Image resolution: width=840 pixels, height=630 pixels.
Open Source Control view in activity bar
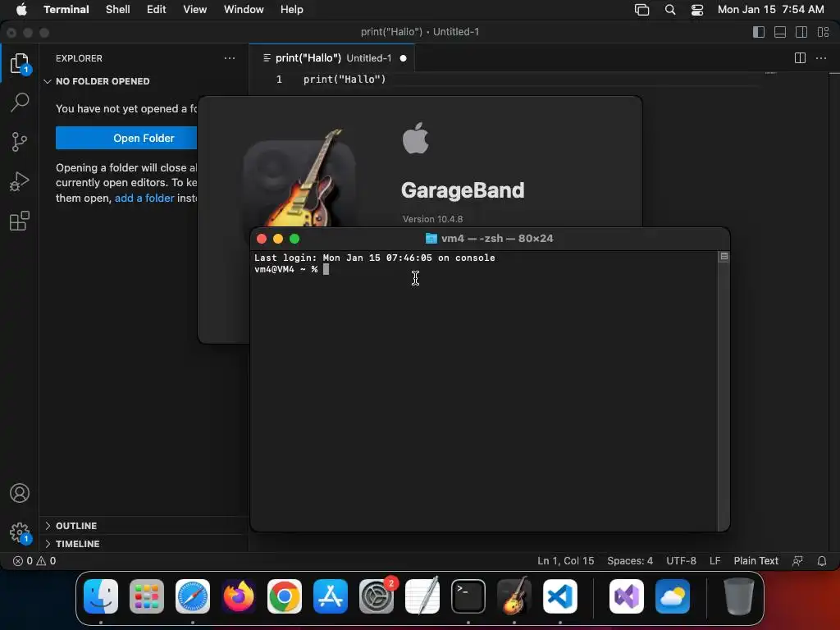(20, 142)
